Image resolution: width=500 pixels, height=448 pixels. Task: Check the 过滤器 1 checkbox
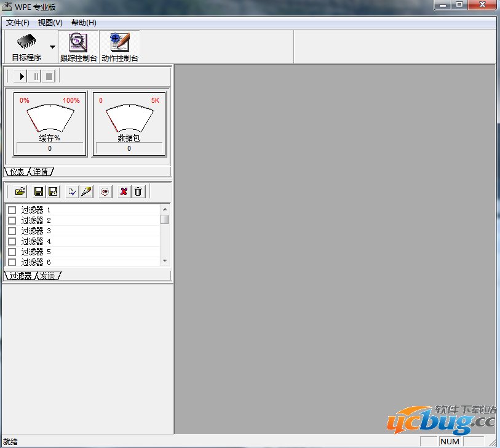click(12, 210)
